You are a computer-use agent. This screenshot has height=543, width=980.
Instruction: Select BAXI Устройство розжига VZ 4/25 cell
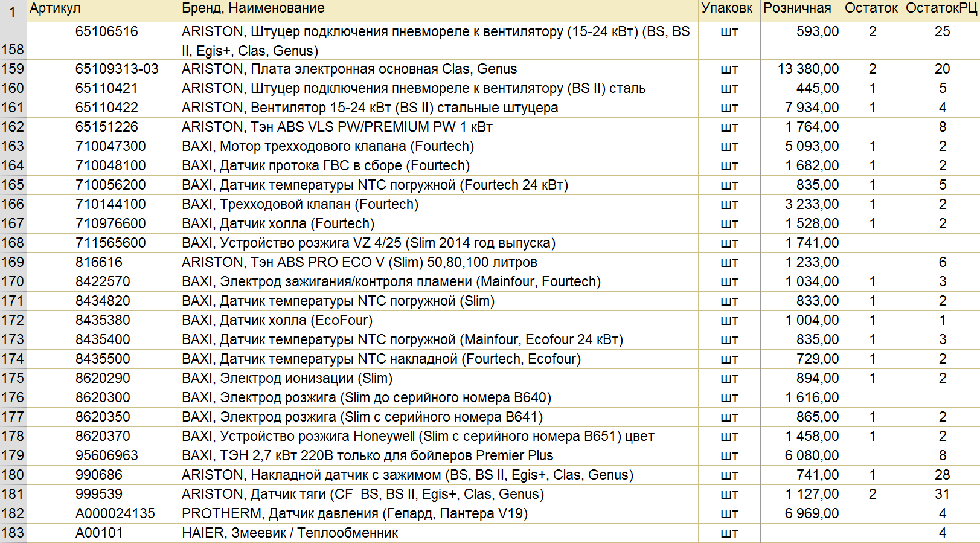pyautogui.click(x=438, y=243)
